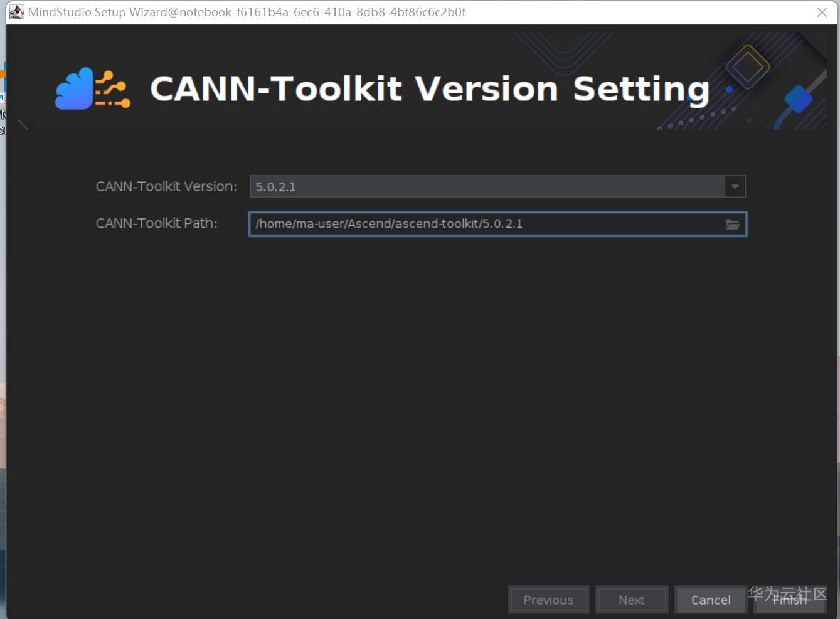Click the CANN-Toolkit Version Setting heading

pos(430,89)
